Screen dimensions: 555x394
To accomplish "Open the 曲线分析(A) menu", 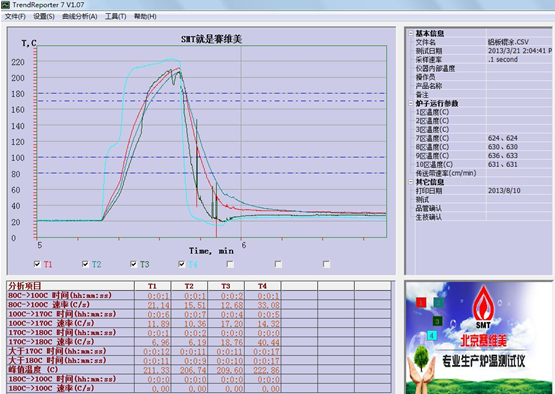I will point(80,17).
